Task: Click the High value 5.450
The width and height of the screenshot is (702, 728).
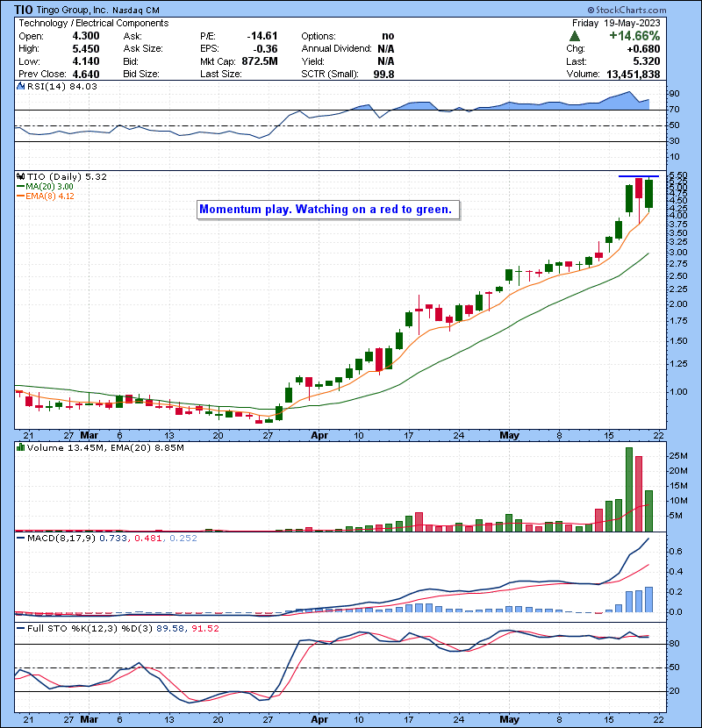Action: (86, 49)
